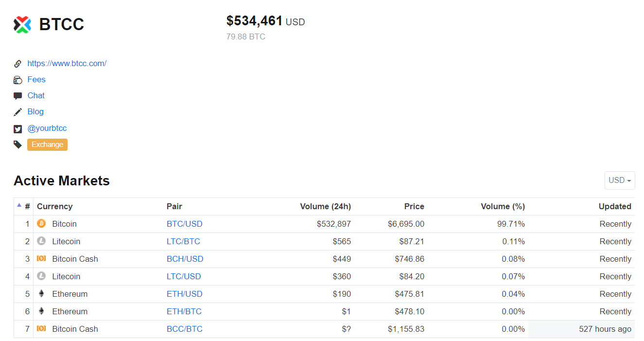Sort markets by the Price column header
644x341 pixels.
pyautogui.click(x=414, y=206)
